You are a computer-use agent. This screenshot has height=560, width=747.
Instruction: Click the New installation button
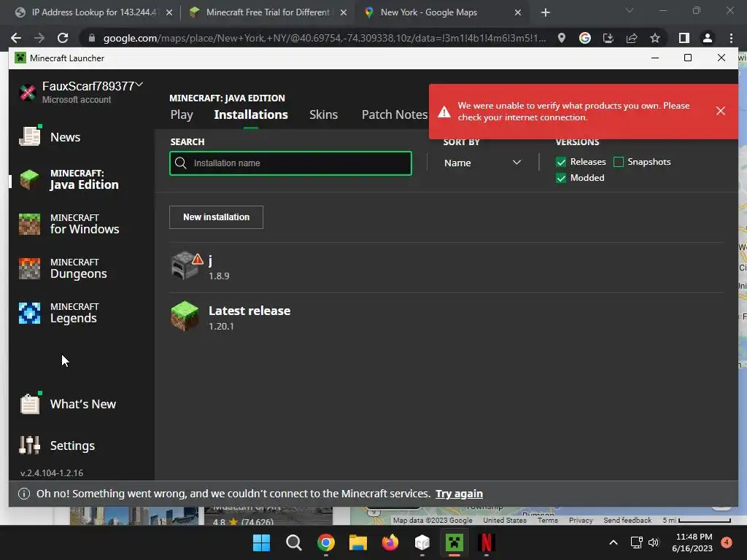coord(216,217)
